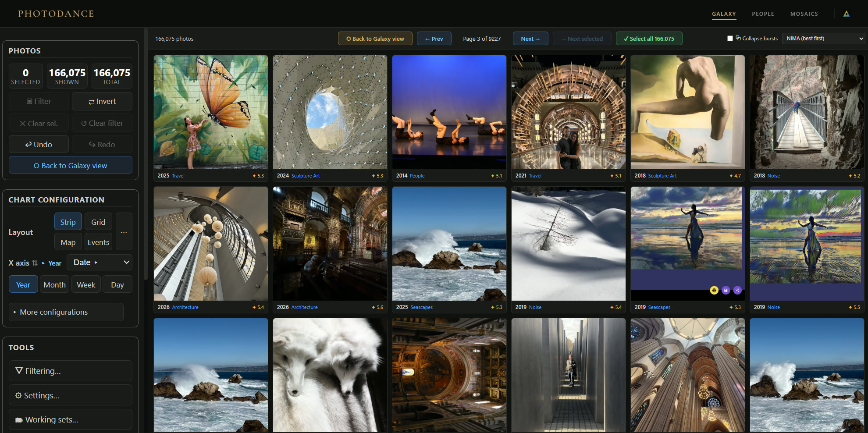Screen dimensions: 868x433
Task: Switch layout to Grid
Action: click(x=98, y=222)
